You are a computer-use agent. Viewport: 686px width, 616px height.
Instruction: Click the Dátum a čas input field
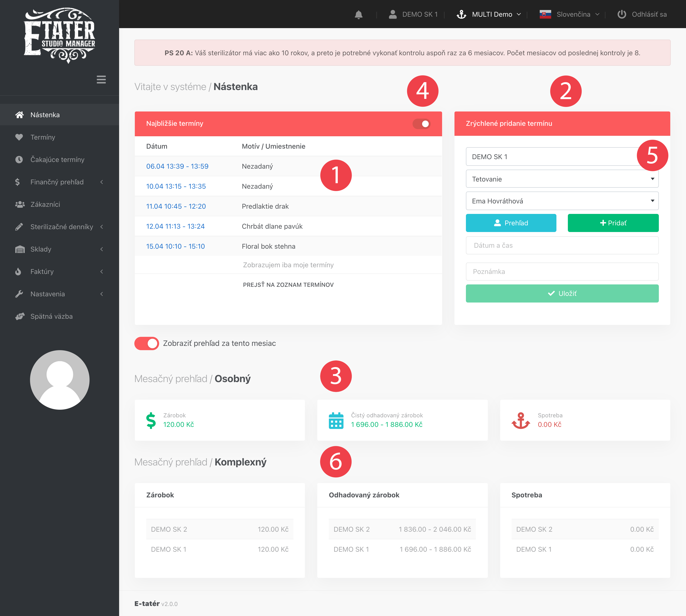(562, 245)
